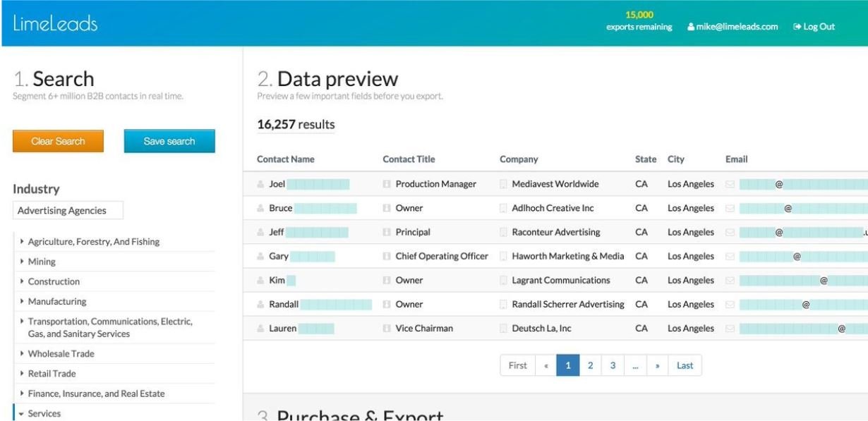The height and width of the screenshot is (421, 868).
Task: Click the person icon beside Jeff
Action: click(260, 233)
